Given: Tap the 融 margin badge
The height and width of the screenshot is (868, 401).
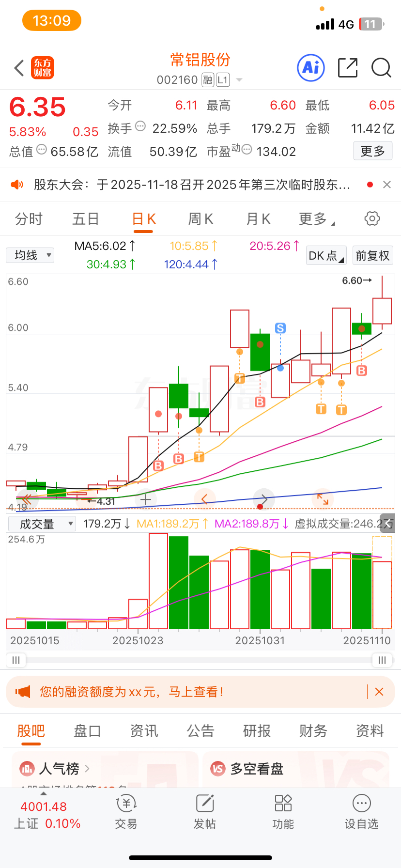Looking at the screenshot, I should [208, 80].
